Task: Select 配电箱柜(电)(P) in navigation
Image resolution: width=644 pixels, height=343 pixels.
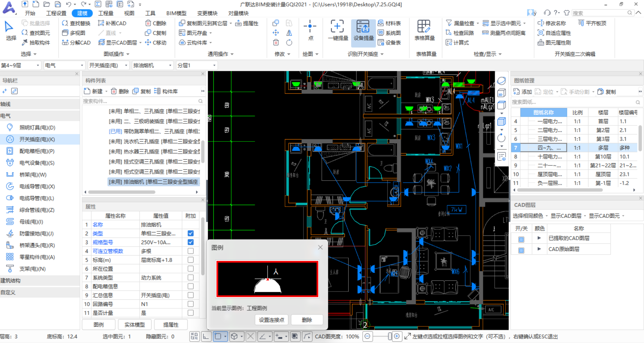Action: tap(37, 151)
